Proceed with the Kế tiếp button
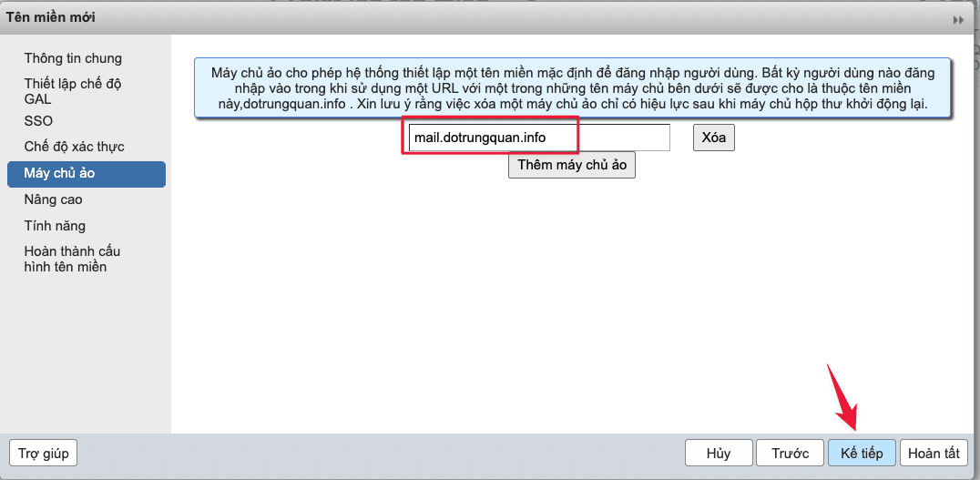Screen dimensions: 980x480 point(862,453)
